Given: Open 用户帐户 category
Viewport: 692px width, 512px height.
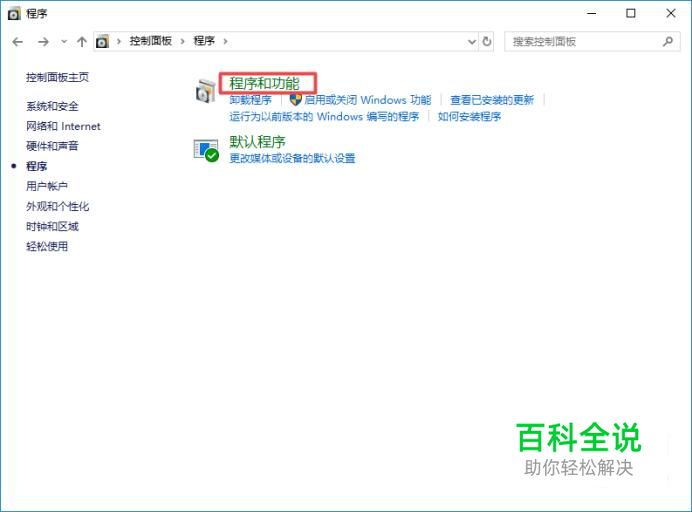Looking at the screenshot, I should pos(47,186).
